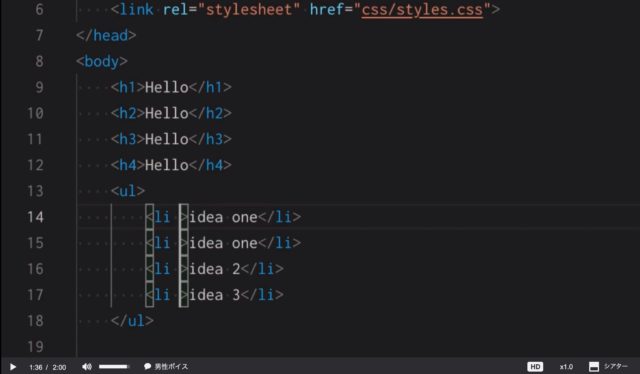Click the h3 Hello line
640x374 pixels.
click(x=171, y=139)
